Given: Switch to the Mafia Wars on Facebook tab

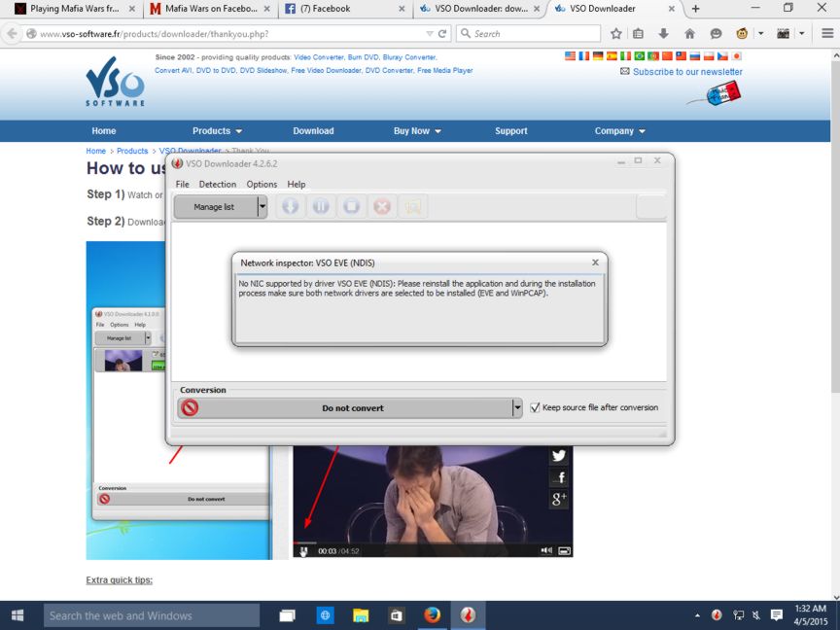Looking at the screenshot, I should [210, 9].
